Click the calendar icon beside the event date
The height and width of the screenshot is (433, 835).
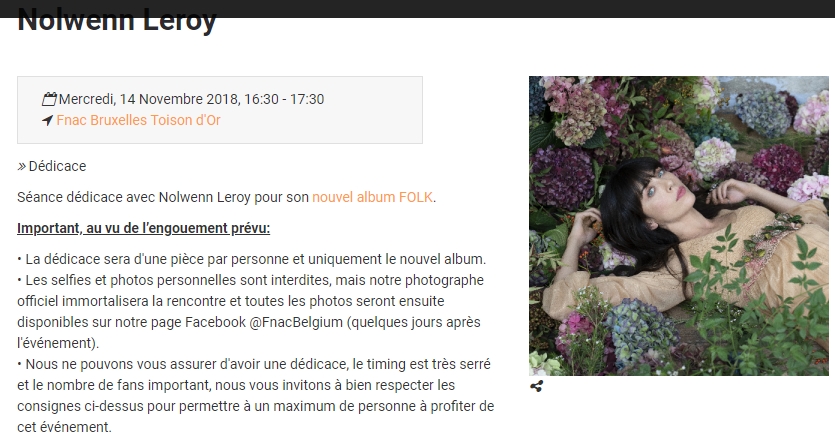click(50, 99)
